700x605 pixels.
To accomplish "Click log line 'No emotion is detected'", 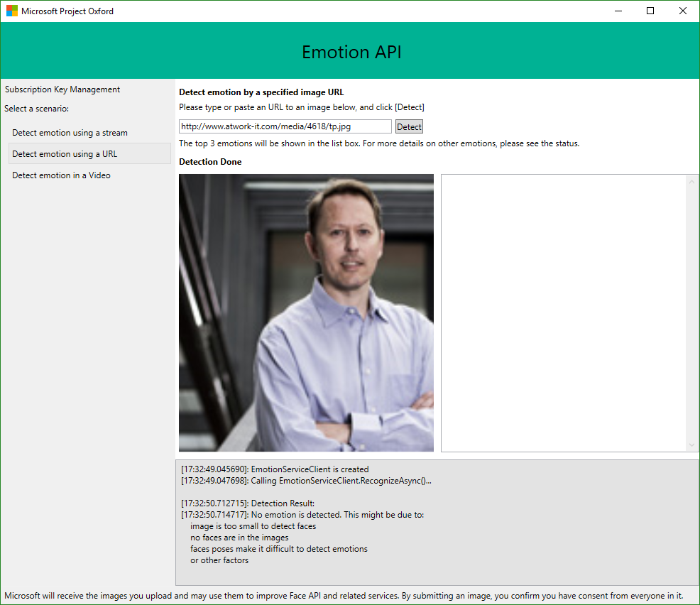I will (302, 515).
